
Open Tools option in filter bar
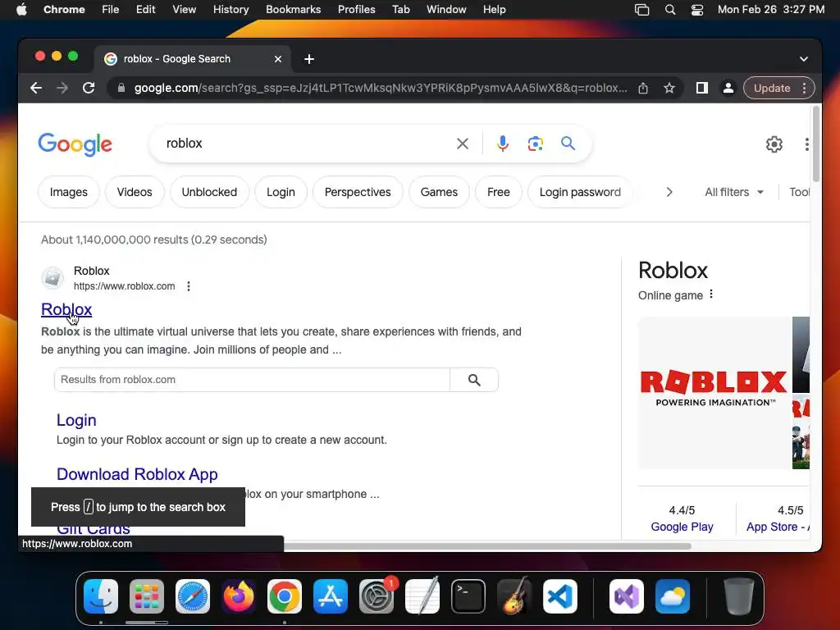click(799, 192)
